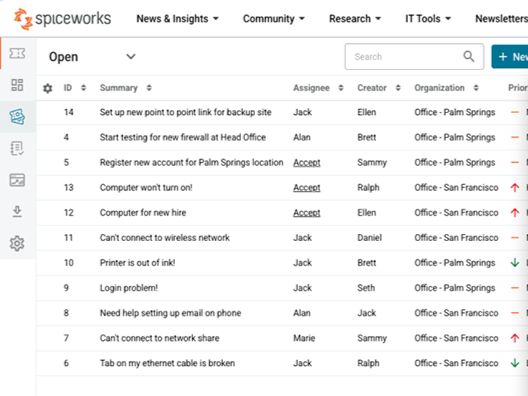Open ticket 'Can't connect to wireless network'

click(x=165, y=238)
